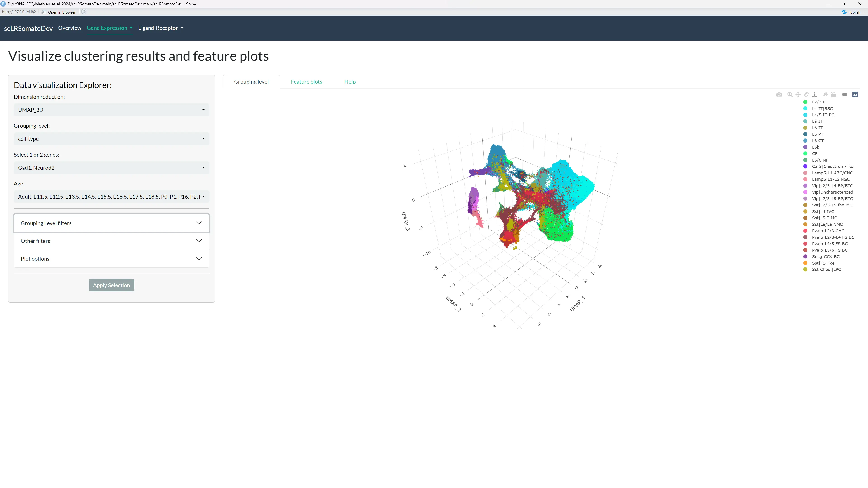Reset camera to last saved view

pyautogui.click(x=833, y=95)
